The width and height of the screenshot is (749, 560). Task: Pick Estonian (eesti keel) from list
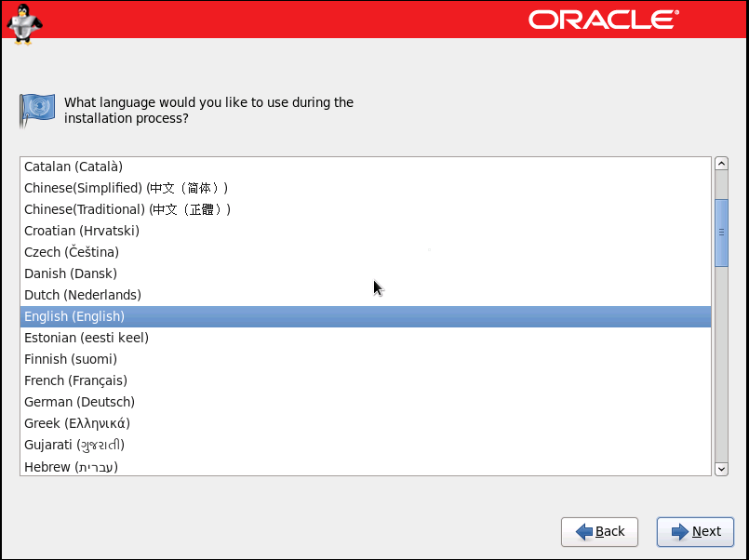click(x=87, y=338)
